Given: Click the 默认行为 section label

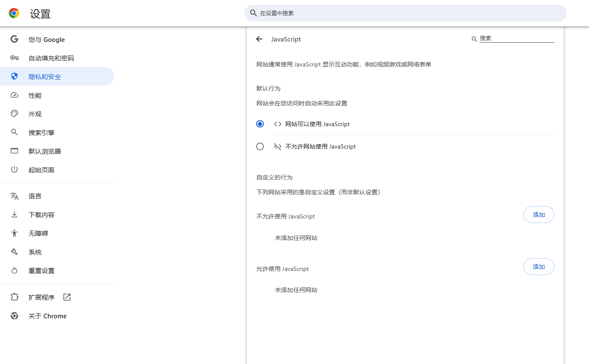Looking at the screenshot, I should coord(268,88).
